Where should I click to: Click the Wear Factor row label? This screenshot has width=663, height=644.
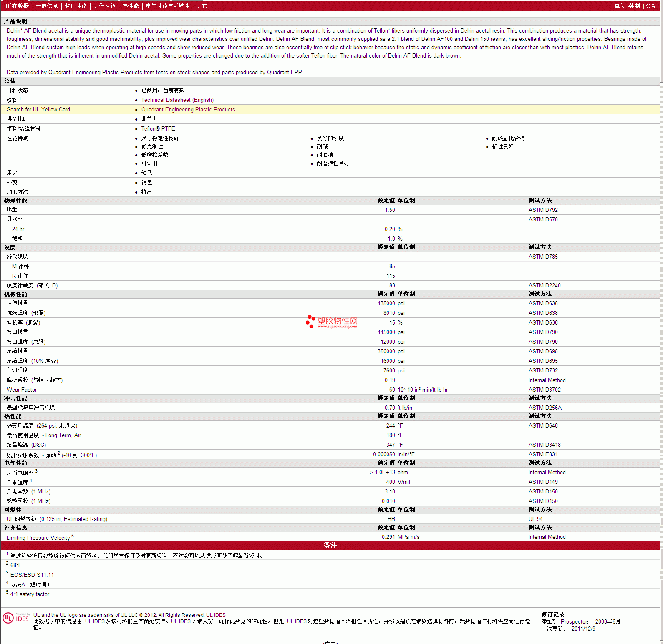click(x=22, y=390)
